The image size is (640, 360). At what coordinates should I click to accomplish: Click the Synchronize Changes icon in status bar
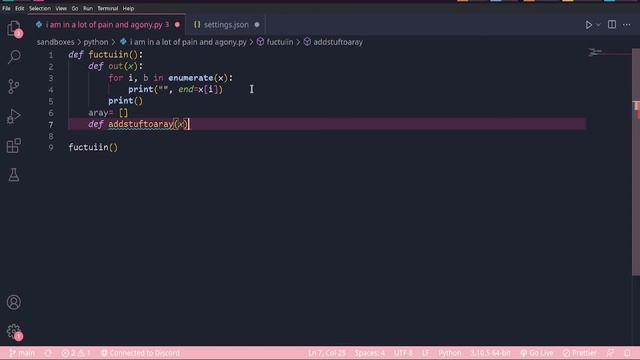coord(48,353)
